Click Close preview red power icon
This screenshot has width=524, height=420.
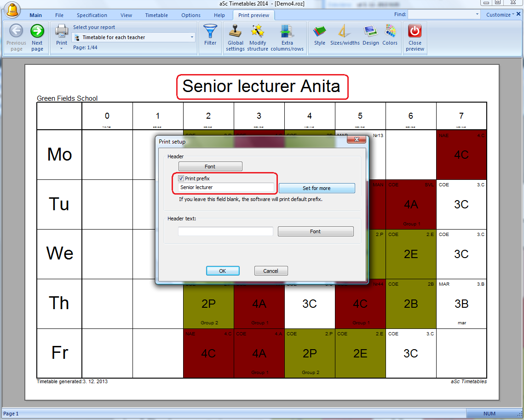[415, 32]
